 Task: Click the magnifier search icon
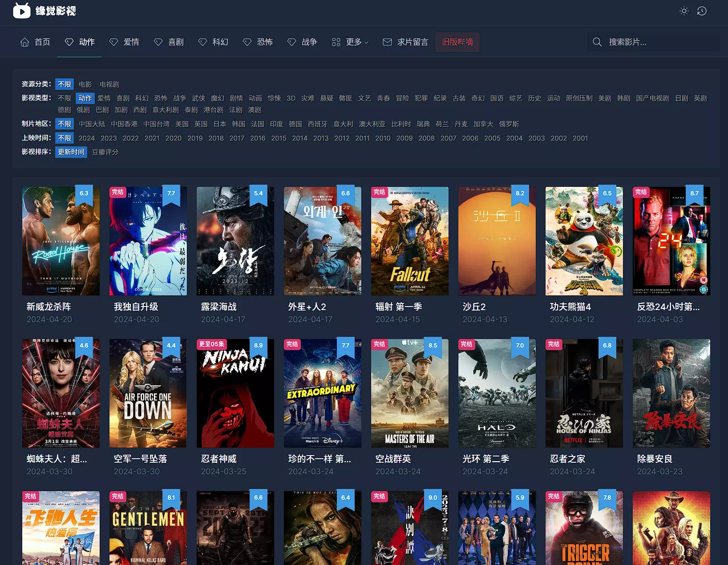click(x=597, y=42)
